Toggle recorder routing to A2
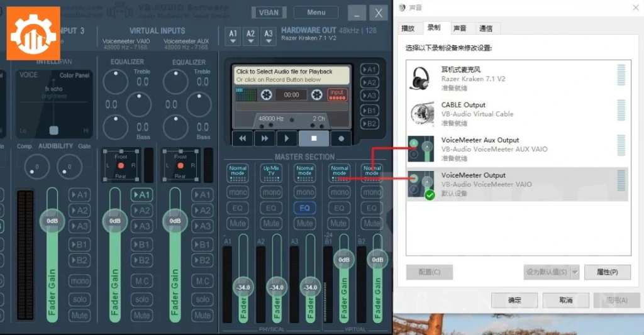644x335 pixels. coord(369,82)
